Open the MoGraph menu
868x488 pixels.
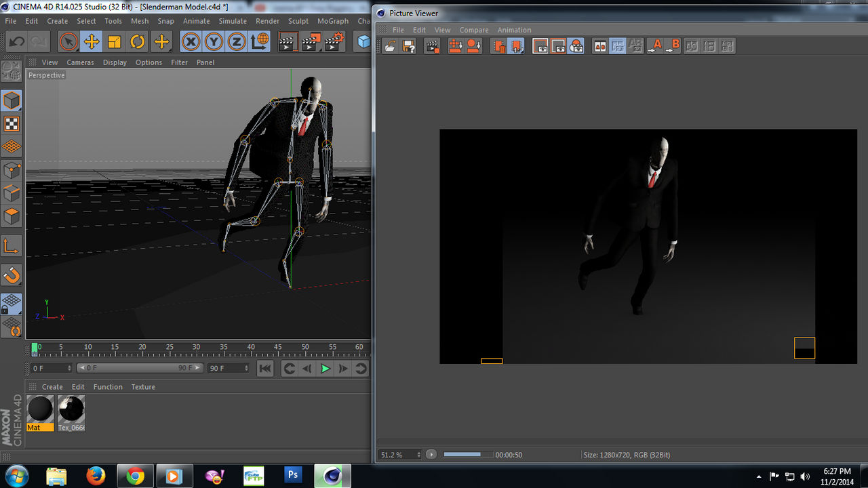(333, 21)
